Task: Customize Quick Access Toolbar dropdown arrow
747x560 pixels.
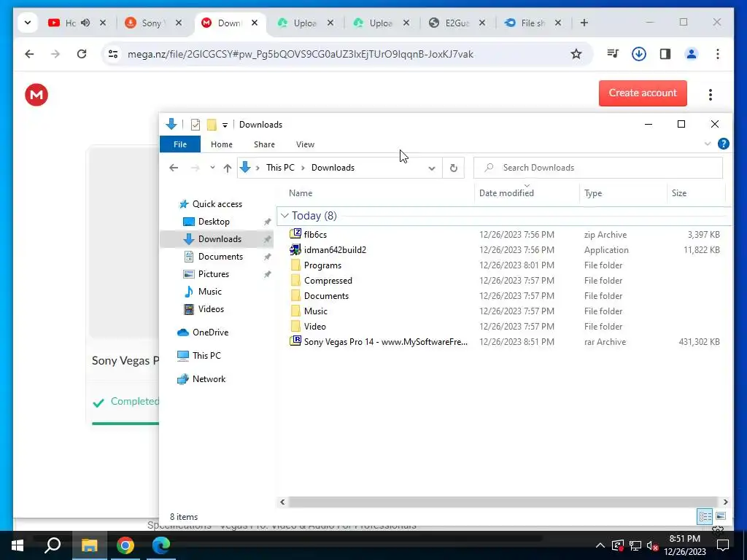Action: coord(225,125)
